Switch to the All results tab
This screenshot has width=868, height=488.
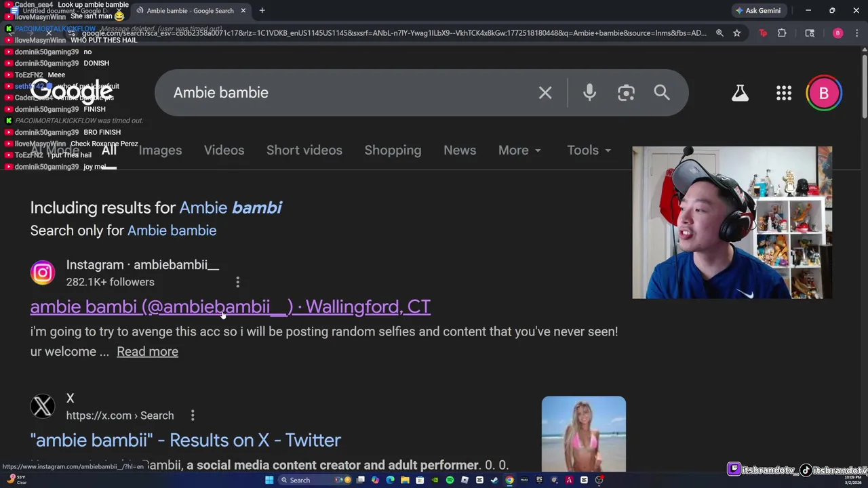pos(108,150)
